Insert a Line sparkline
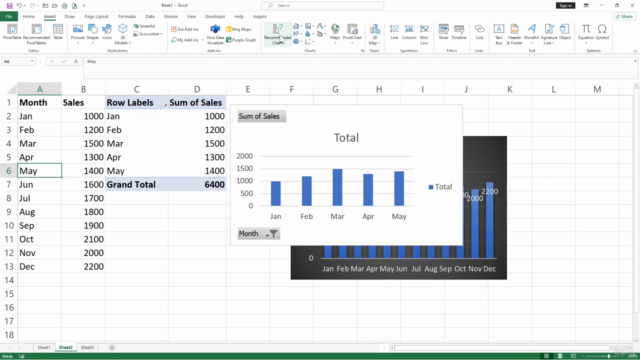This screenshot has width=640, height=360. 394,32
